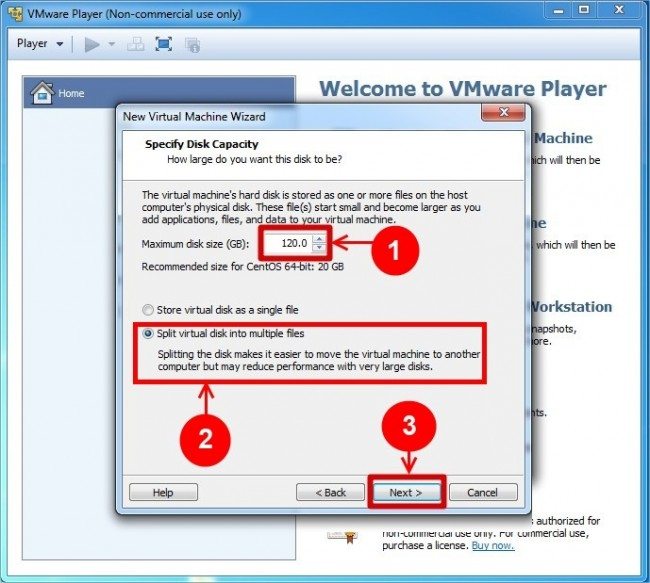Click the Help button
This screenshot has width=650, height=583.
(x=163, y=492)
